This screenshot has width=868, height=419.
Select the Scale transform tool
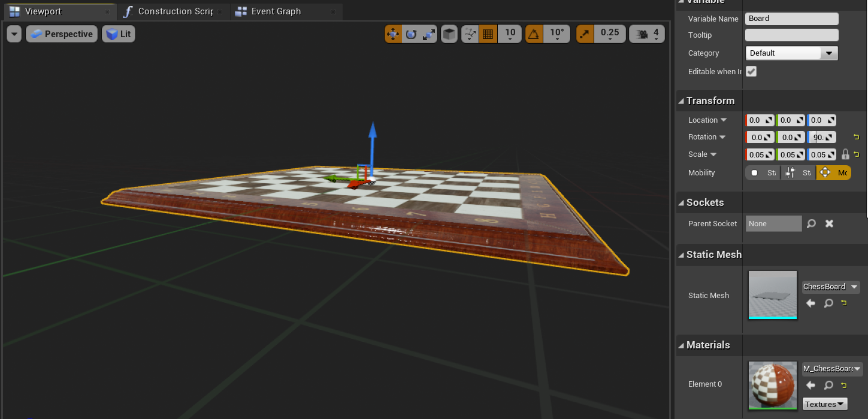click(428, 34)
